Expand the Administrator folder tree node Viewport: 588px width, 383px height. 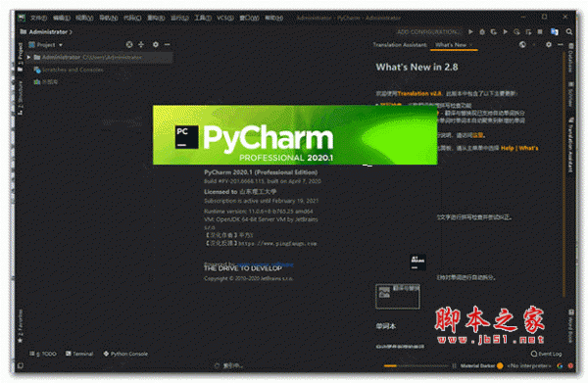[x=28, y=58]
